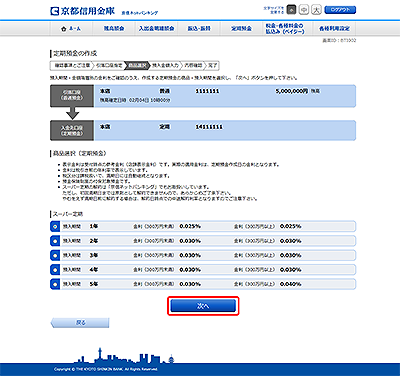Image resolution: width=400 pixels, height=376 pixels.
Task: Open the 各種利用設定 menu
Action: click(x=334, y=29)
